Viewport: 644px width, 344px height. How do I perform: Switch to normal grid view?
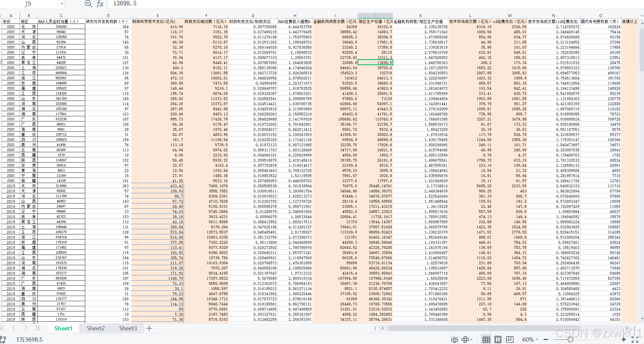(486, 339)
